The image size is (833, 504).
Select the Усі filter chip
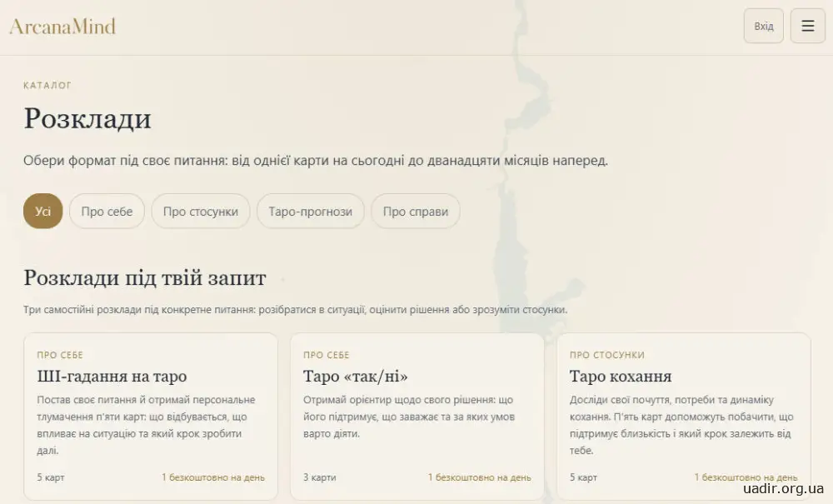(x=43, y=211)
